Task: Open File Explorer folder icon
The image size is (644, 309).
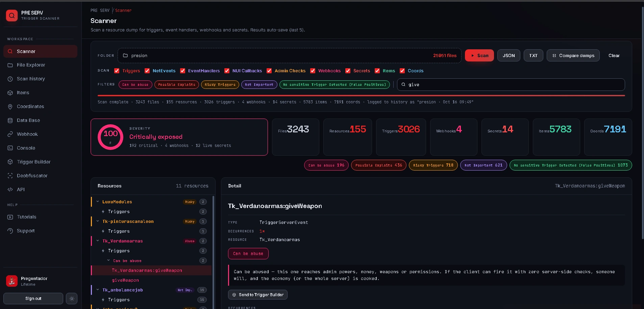Action: [x=10, y=65]
